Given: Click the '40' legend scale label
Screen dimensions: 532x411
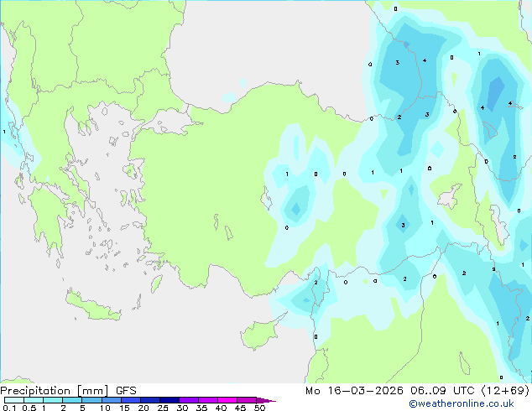Looking at the screenshot, I should pyautogui.click(x=221, y=408).
